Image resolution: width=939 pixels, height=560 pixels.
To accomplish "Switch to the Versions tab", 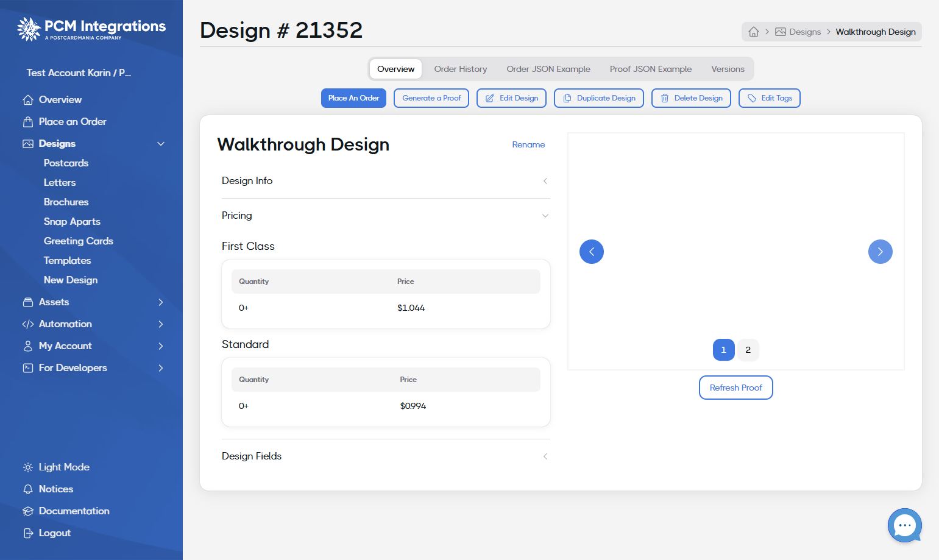I will (728, 69).
